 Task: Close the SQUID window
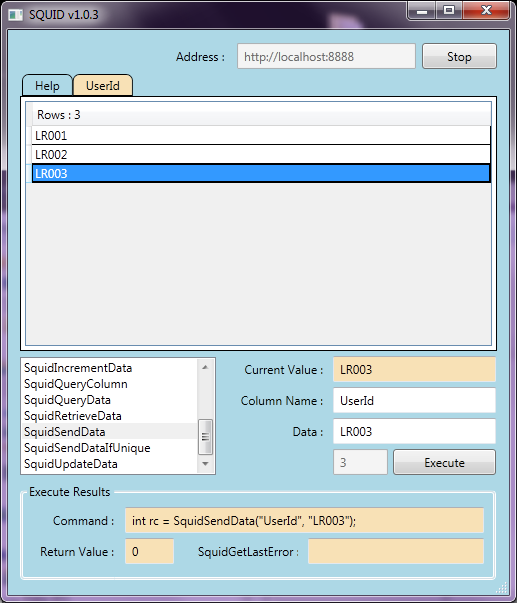coord(486,11)
